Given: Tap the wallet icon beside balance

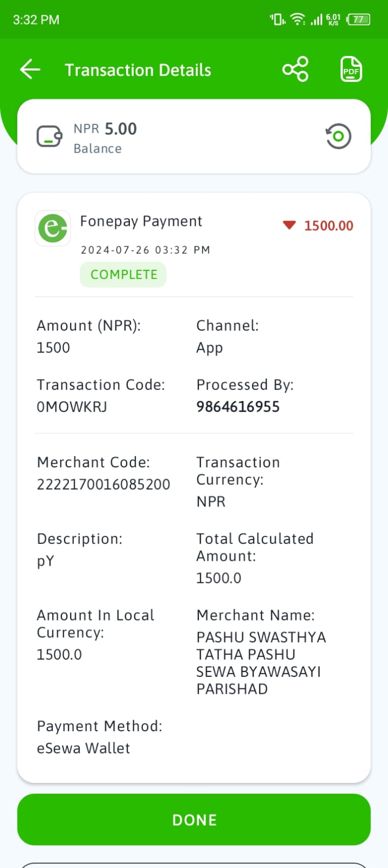Looking at the screenshot, I should (49, 136).
